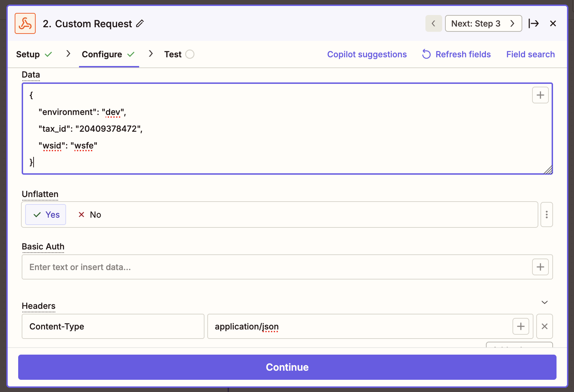Screen dimensions: 574x392
Task: Click the Test step status circle
Action: 190,54
